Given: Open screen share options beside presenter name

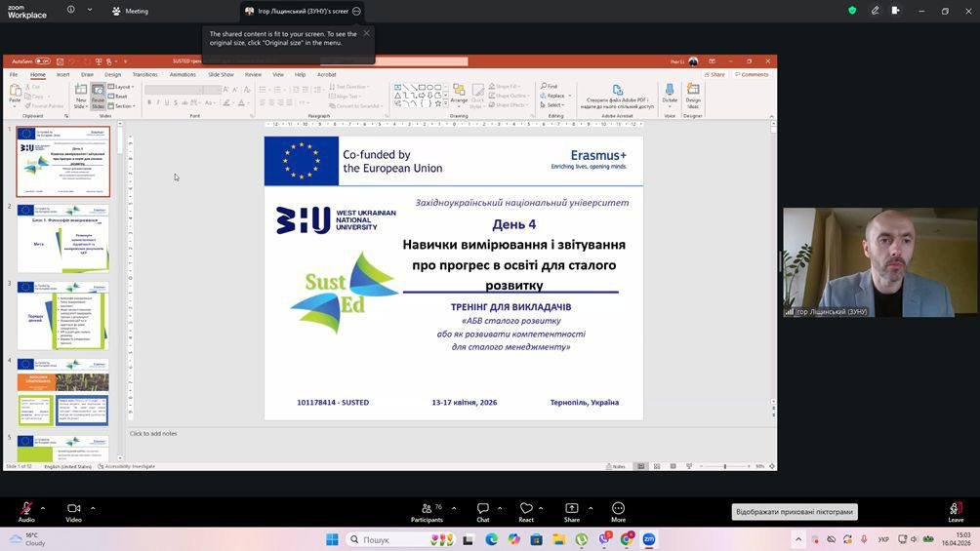Looking at the screenshot, I should coord(356,11).
